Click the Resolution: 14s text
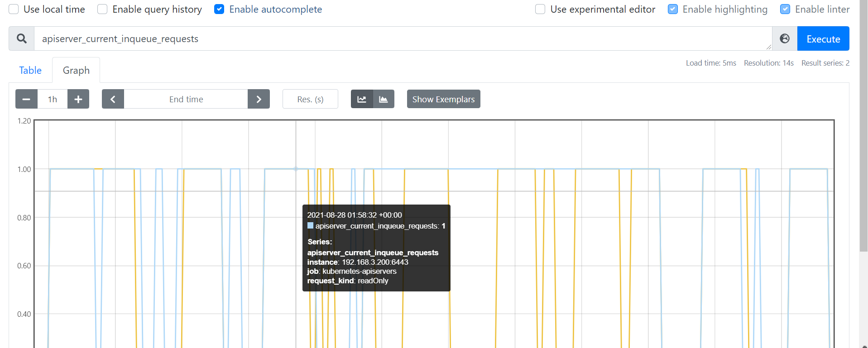 (x=769, y=63)
